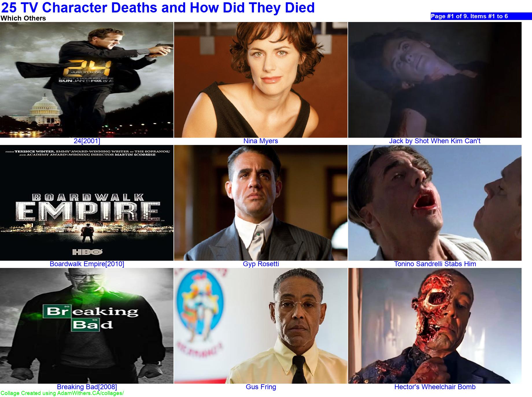Open the Gus Fring caption link

point(261,387)
